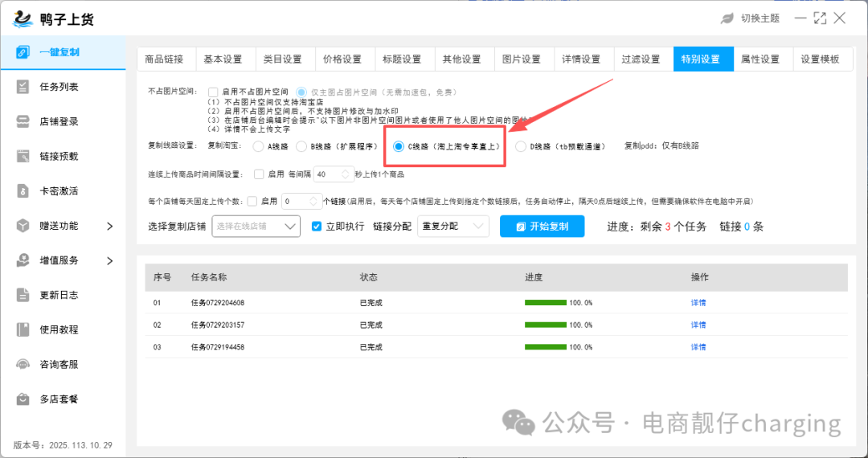The width and height of the screenshot is (868, 458).
Task: Click the duck logo of 鸭子上货
Action: [23, 18]
